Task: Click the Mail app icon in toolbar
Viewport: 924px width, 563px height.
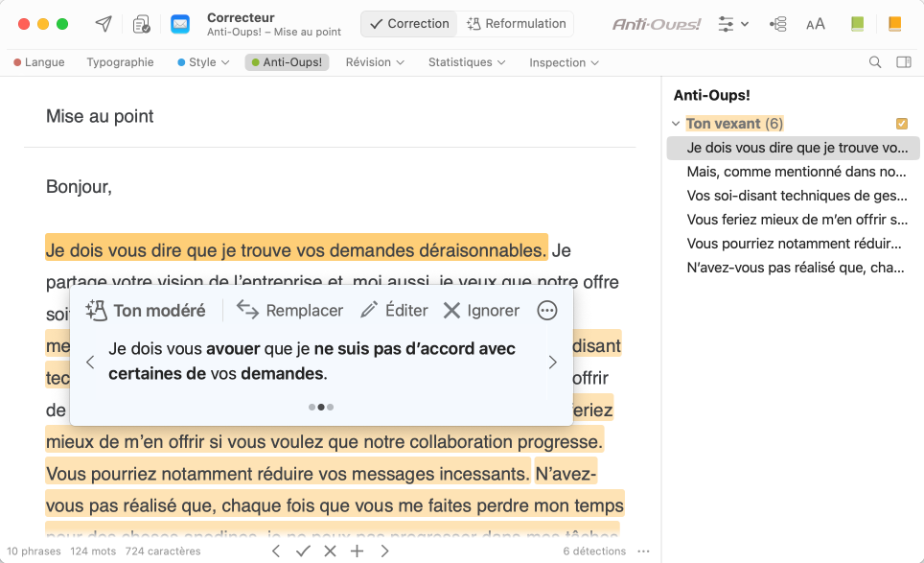Action: pyautogui.click(x=180, y=24)
